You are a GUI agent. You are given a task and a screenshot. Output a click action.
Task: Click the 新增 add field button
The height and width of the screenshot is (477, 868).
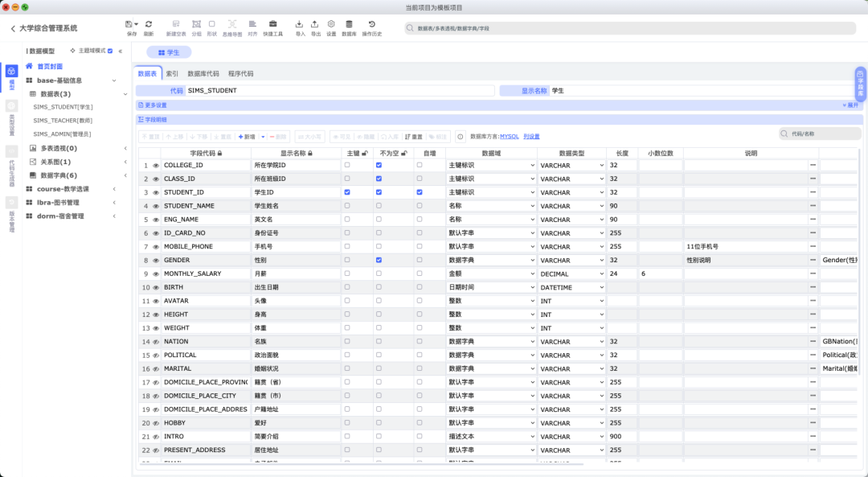[247, 137]
